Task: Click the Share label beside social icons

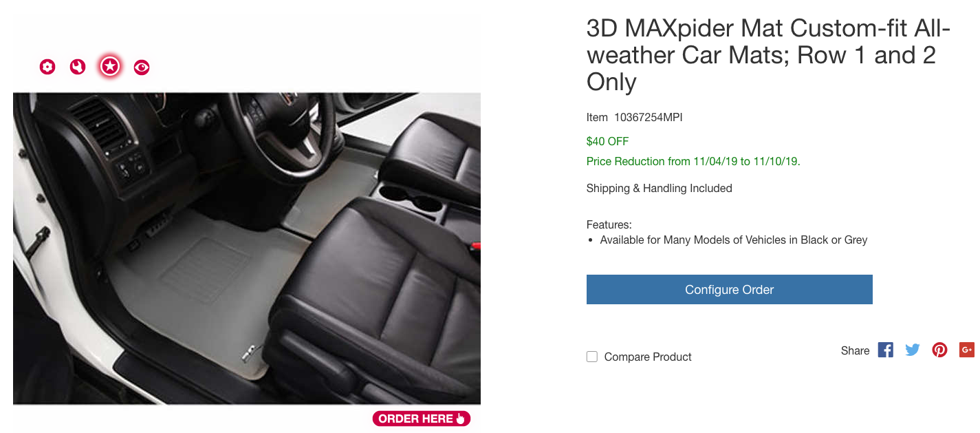Action: [855, 350]
